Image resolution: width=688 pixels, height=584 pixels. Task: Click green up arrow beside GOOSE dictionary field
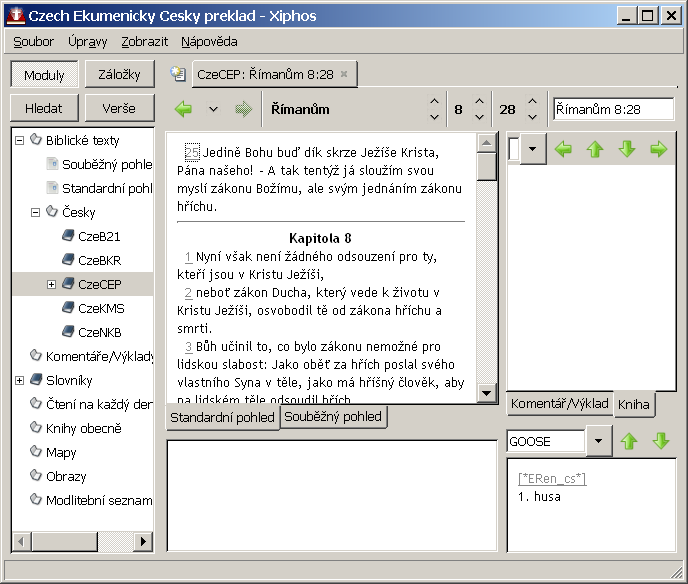coord(629,441)
